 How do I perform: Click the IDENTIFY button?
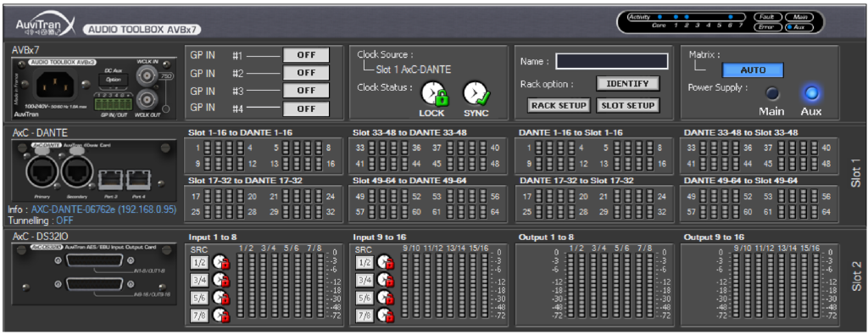click(628, 84)
